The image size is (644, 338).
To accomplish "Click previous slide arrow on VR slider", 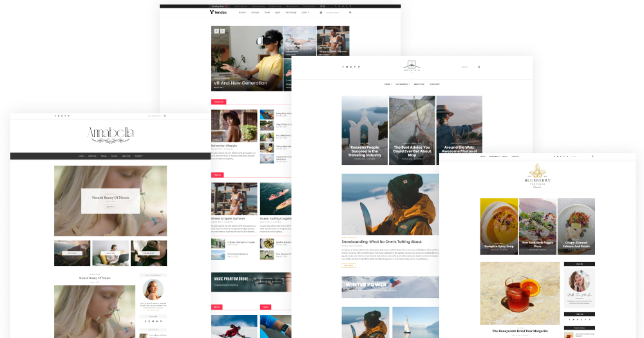I will [217, 31].
